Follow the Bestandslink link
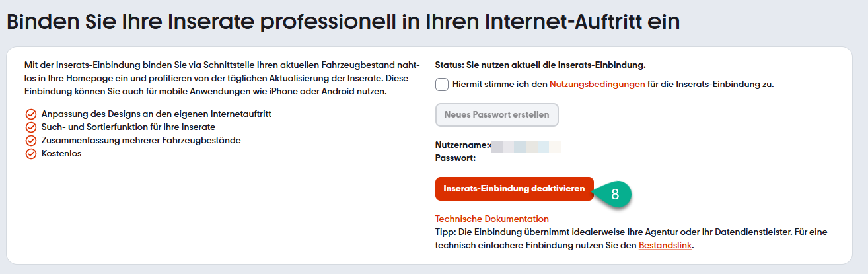This screenshot has width=868, height=274. coord(666,246)
